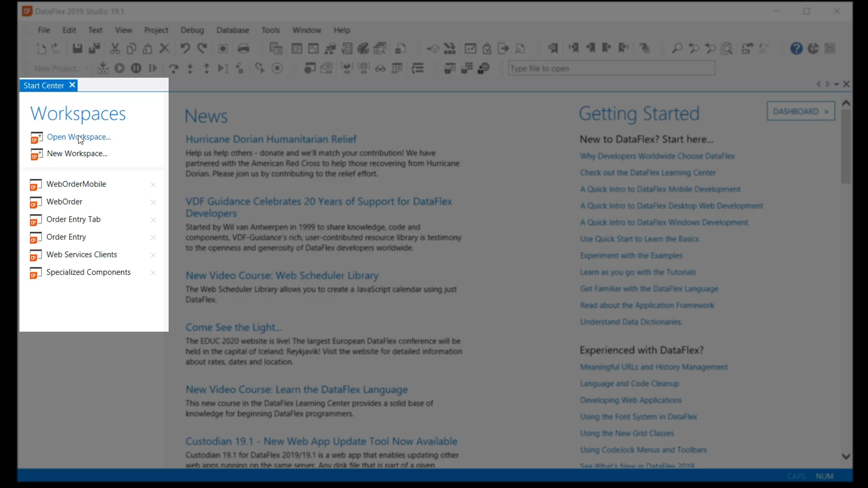Click the Save file toolbar icon
This screenshot has height=488, width=868.
(x=77, y=48)
